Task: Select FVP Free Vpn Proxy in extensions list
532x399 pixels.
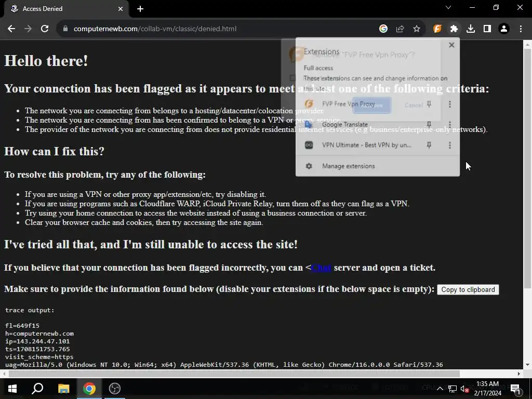Action: coord(349,104)
